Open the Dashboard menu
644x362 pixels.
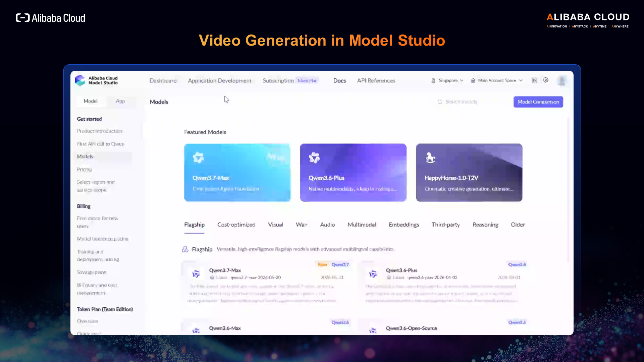pos(163,81)
